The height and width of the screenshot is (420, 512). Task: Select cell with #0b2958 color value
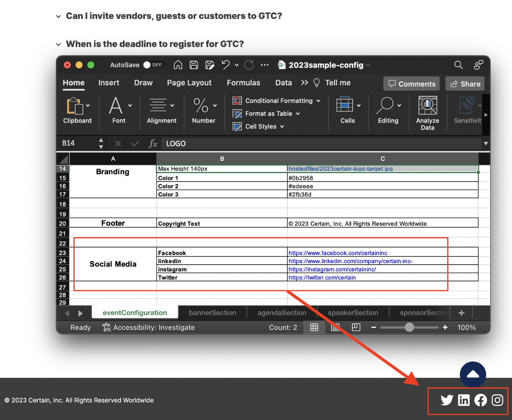click(383, 178)
